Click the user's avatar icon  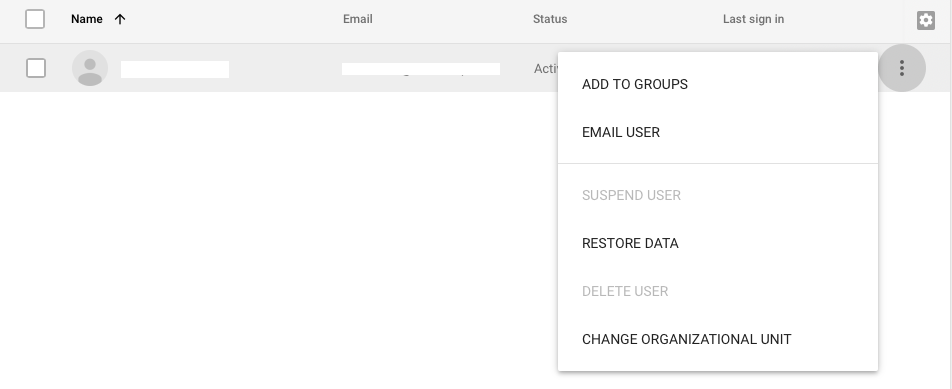[90, 68]
